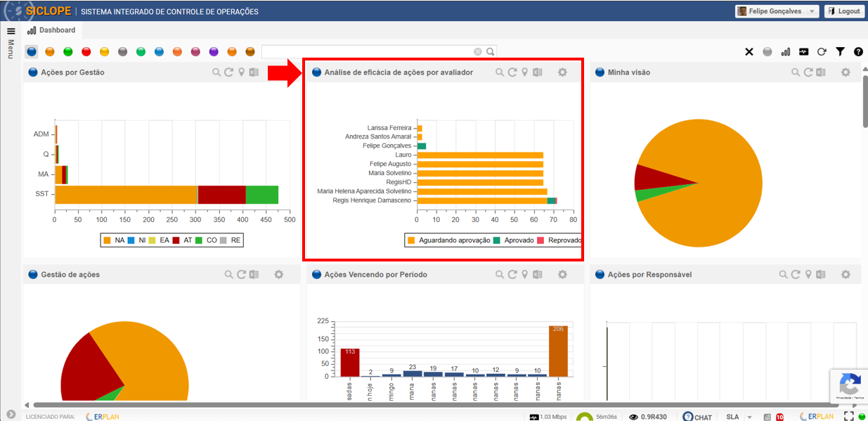
Task: Open the Felipe Gonçalves user dropdown
Action: [777, 11]
